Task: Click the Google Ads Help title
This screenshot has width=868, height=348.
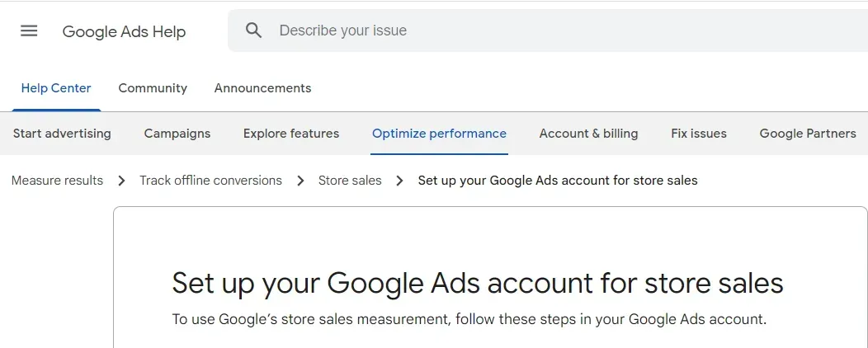Action: (x=124, y=31)
